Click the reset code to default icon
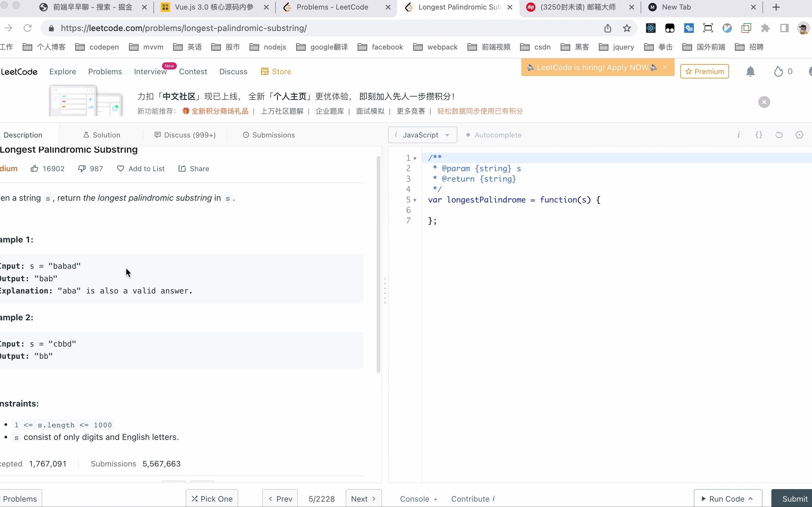The height and width of the screenshot is (507, 812). [779, 135]
